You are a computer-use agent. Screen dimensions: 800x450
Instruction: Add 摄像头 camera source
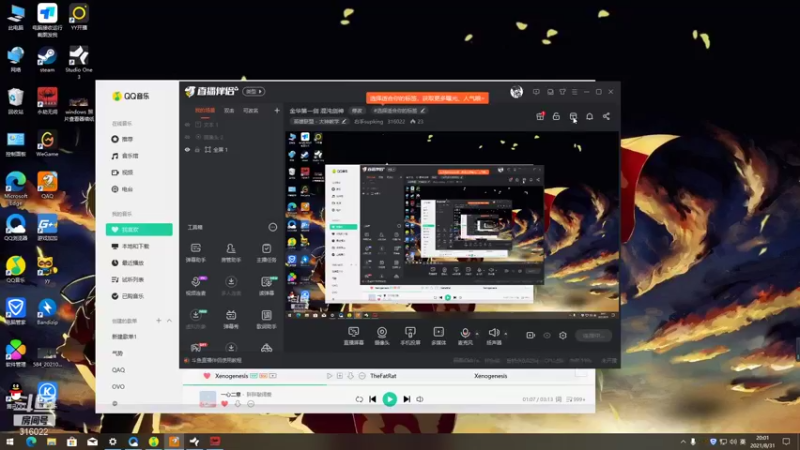(x=382, y=336)
